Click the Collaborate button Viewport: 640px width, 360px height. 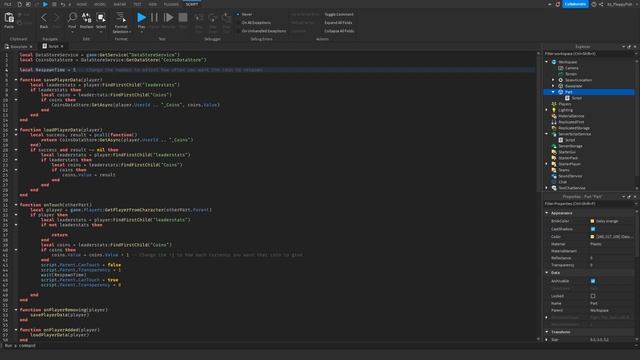[575, 4]
